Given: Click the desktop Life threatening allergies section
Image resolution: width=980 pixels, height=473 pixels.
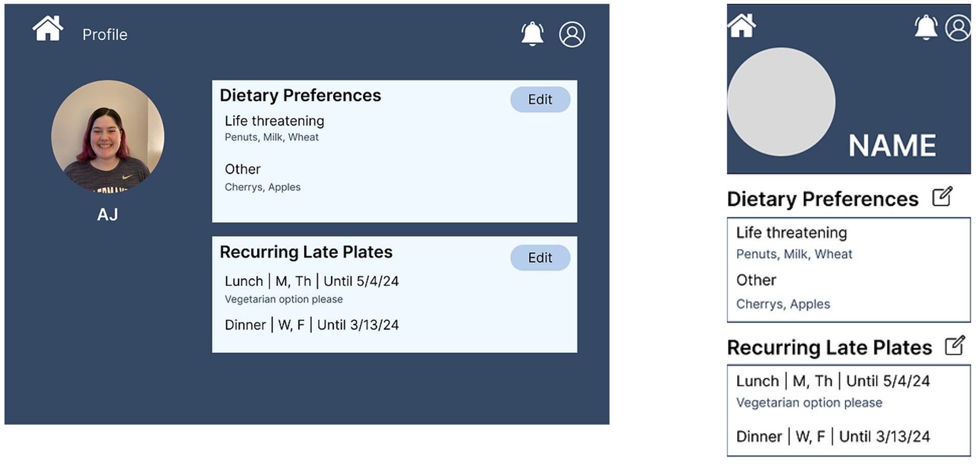Looking at the screenshot, I should pyautogui.click(x=275, y=128).
